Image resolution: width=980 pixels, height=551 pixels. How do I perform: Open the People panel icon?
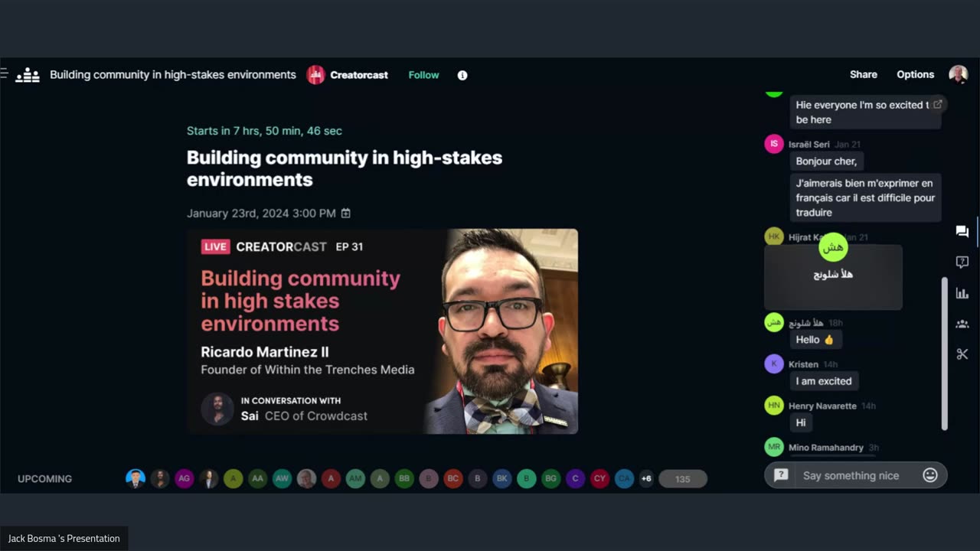[x=962, y=324]
